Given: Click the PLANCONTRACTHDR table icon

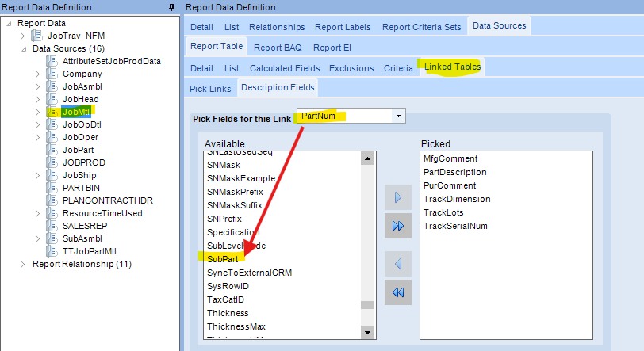Looking at the screenshot, I should coord(52,201).
